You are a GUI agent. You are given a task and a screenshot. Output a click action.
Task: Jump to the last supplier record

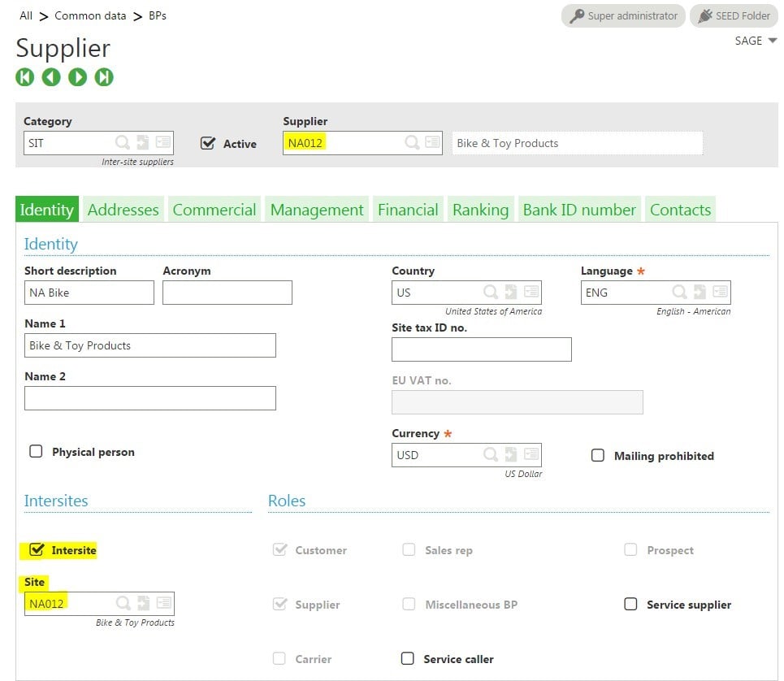pos(104,77)
